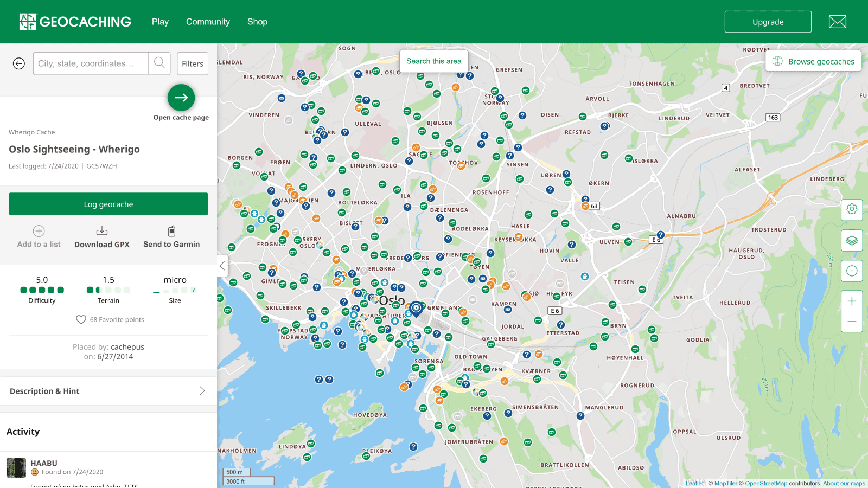This screenshot has width=868, height=488.
Task: Click the search magnifier icon
Action: (159, 63)
